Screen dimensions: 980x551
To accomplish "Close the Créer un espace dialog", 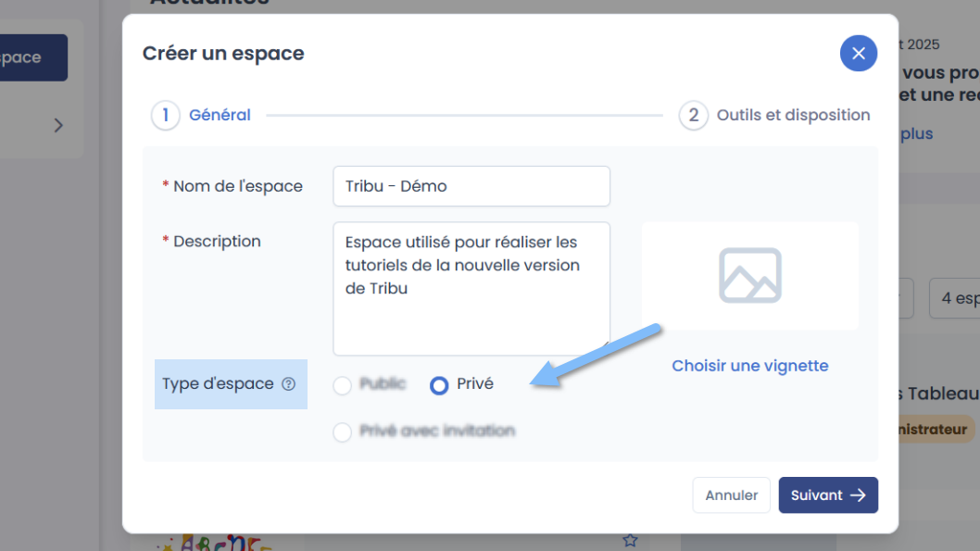I will (x=858, y=53).
